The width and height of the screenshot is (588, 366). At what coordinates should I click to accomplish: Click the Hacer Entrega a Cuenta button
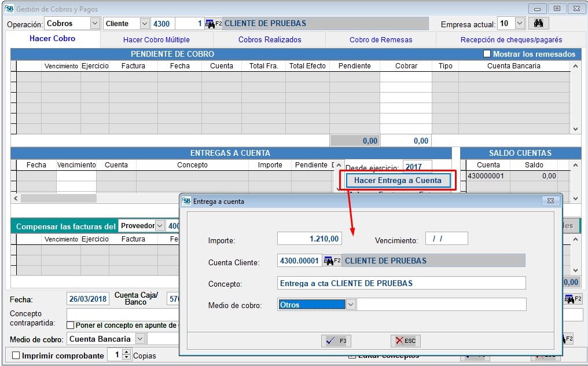click(398, 180)
